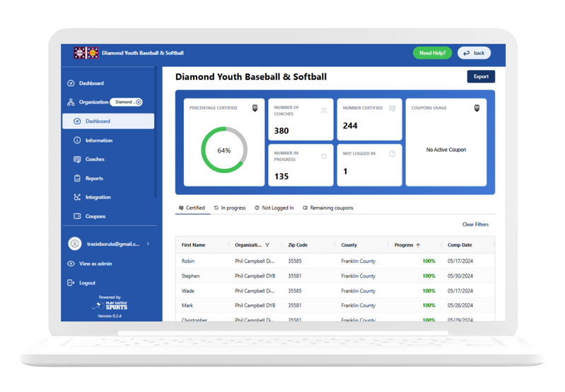The height and width of the screenshot is (392, 565).
Task: Click the Logout door icon
Action: (x=71, y=283)
